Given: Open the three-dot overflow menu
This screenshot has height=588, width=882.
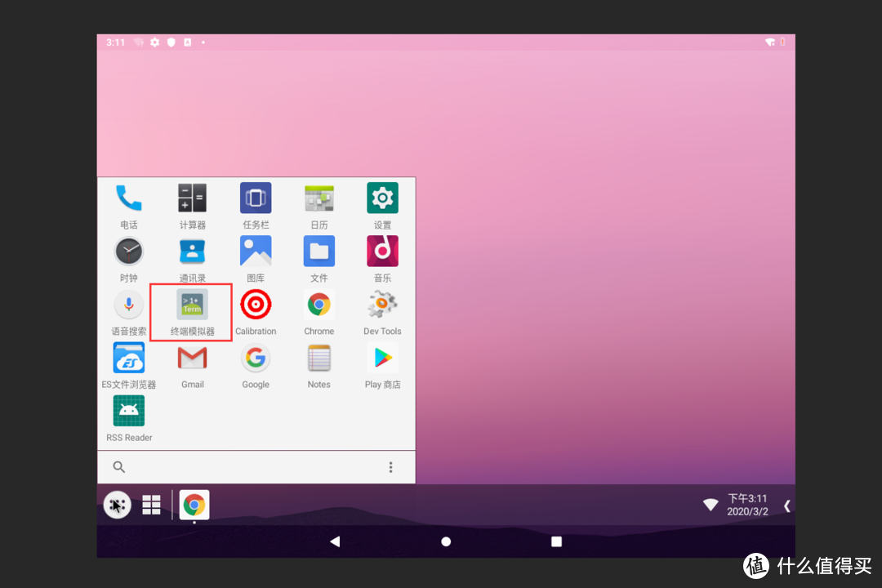Looking at the screenshot, I should 391,467.
